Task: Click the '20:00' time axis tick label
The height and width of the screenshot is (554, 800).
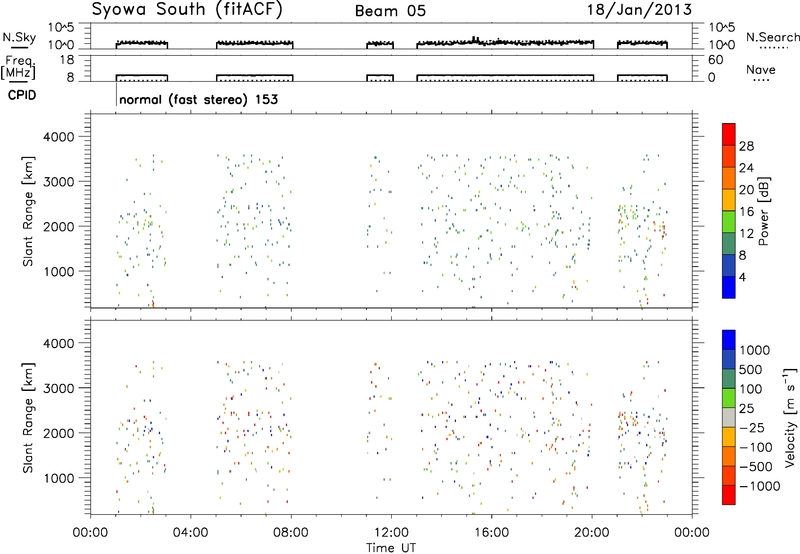Action: (x=592, y=532)
